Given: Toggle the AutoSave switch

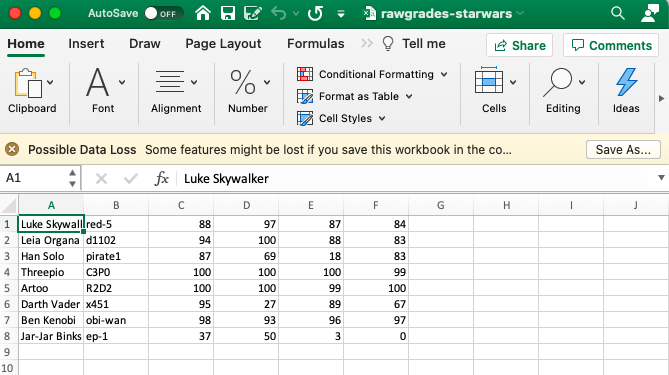Looking at the screenshot, I should [163, 14].
